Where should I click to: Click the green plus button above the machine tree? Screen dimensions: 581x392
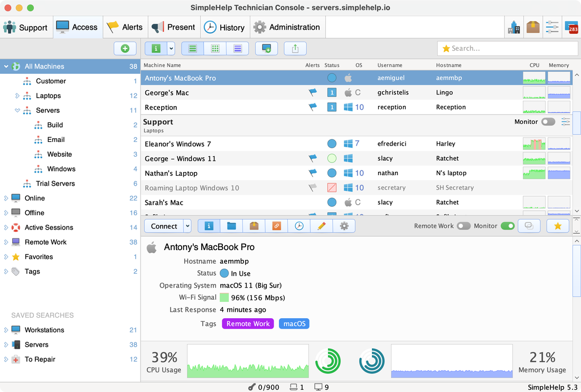(125, 49)
